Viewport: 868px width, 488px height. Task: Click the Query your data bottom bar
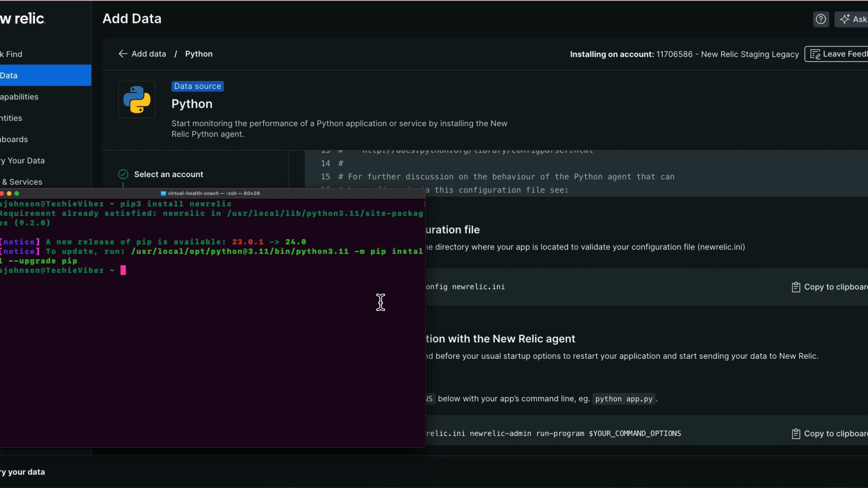(x=23, y=472)
